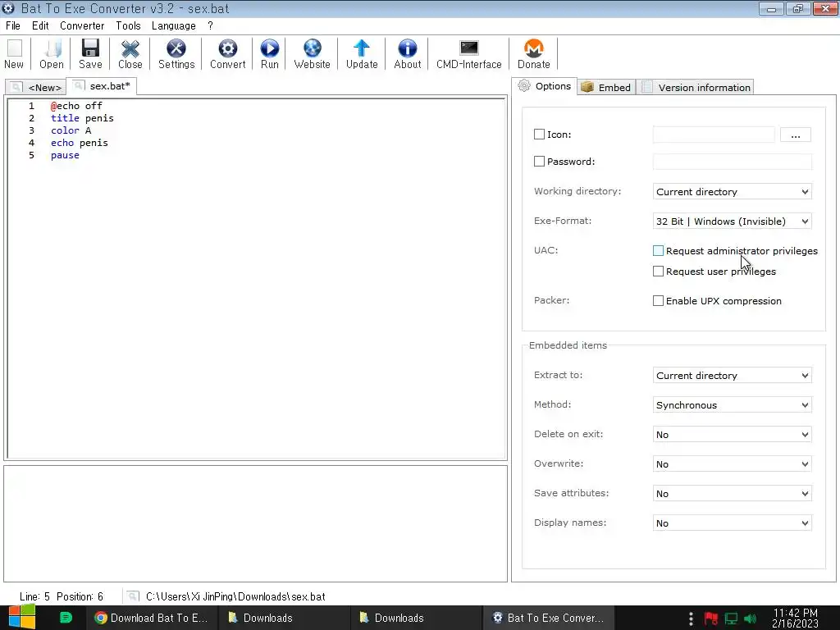Open the ? help menu
Screen dimensions: 840x630
pos(210,25)
